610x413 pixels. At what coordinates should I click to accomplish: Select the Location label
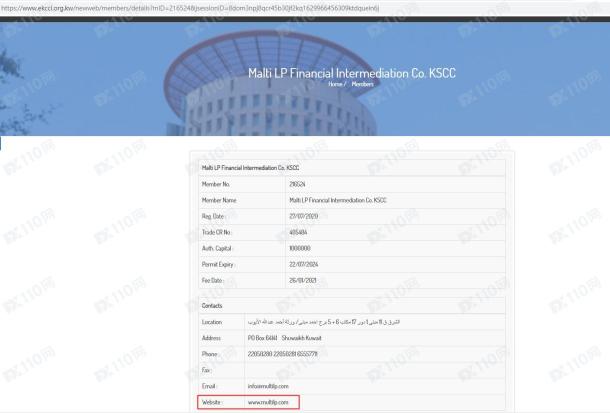(212, 322)
